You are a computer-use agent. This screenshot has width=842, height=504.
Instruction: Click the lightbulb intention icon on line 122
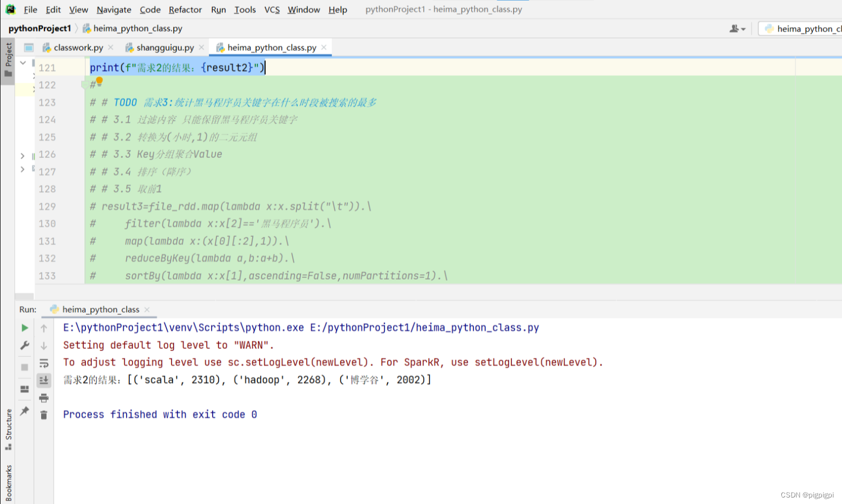pos(100,81)
